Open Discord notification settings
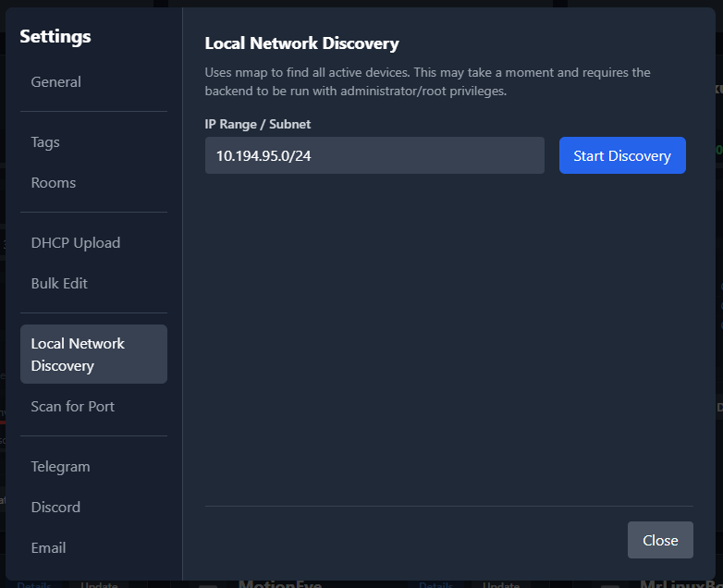 [55, 508]
